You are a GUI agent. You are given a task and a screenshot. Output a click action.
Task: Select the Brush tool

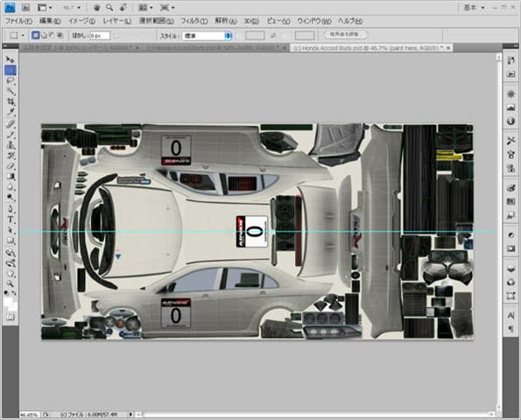point(11,135)
